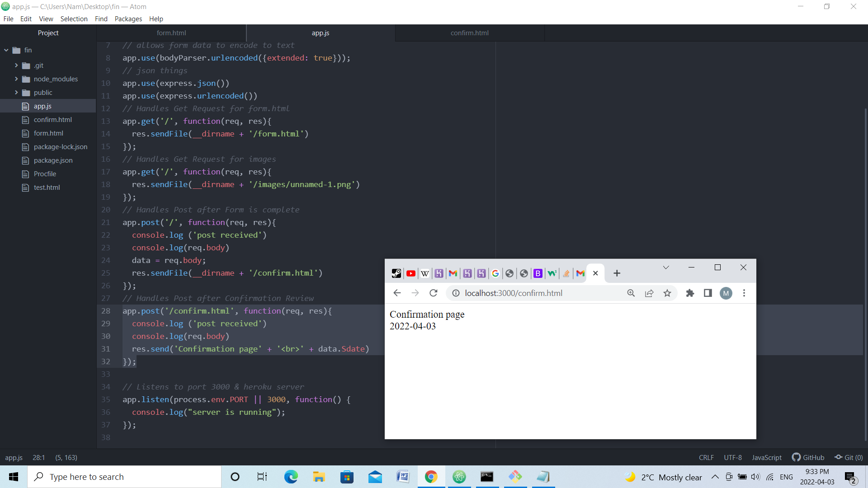Open the Git (0) panel from status bar
This screenshot has height=488, width=868.
849,458
